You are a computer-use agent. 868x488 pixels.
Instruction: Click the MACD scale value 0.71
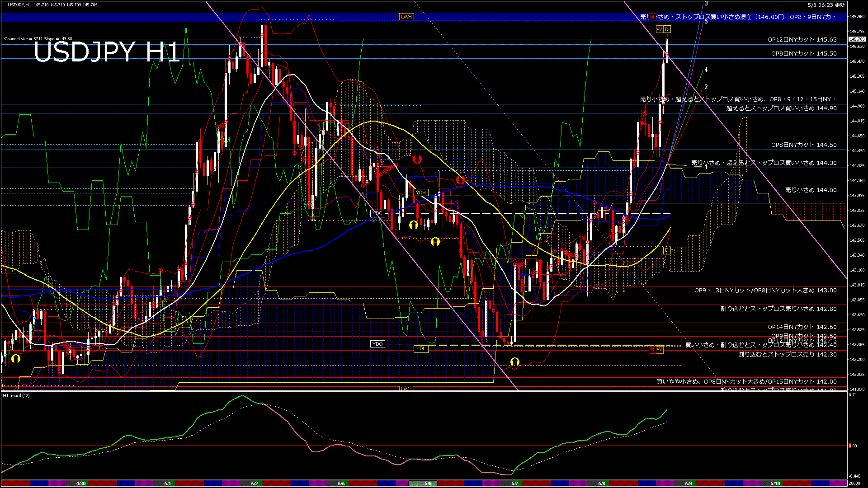(853, 395)
